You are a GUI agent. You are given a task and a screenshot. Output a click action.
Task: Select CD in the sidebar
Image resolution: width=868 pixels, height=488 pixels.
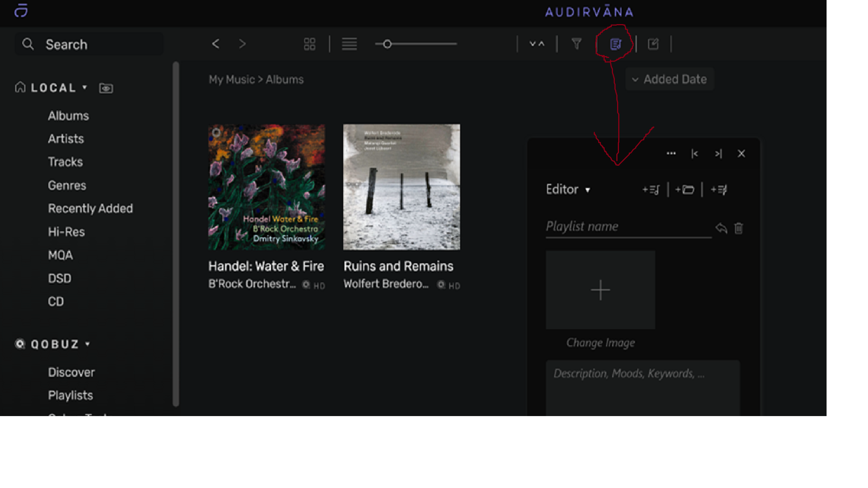click(56, 302)
